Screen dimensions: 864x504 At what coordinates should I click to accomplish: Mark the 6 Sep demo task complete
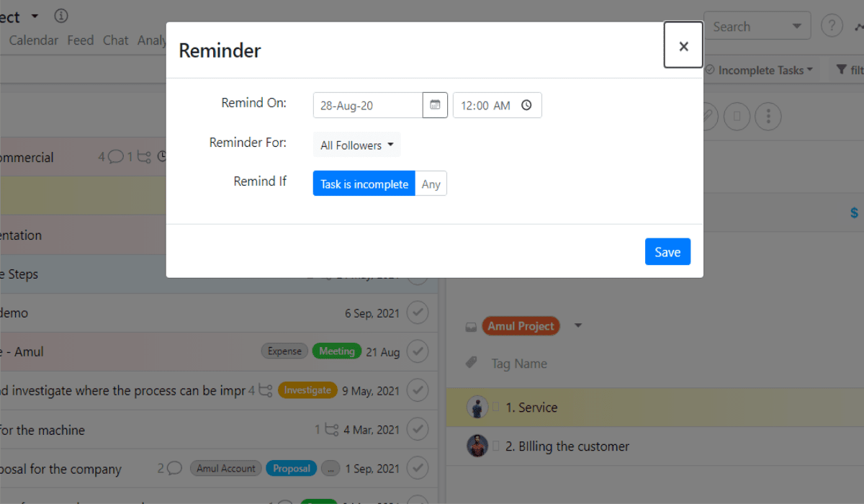click(x=418, y=312)
